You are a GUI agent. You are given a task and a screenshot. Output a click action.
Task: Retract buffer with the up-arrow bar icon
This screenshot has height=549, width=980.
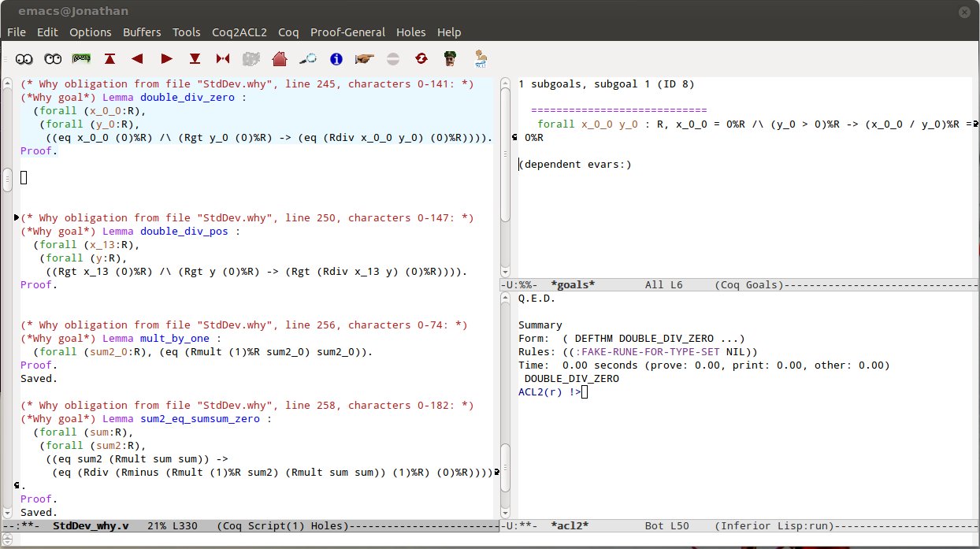pos(110,58)
